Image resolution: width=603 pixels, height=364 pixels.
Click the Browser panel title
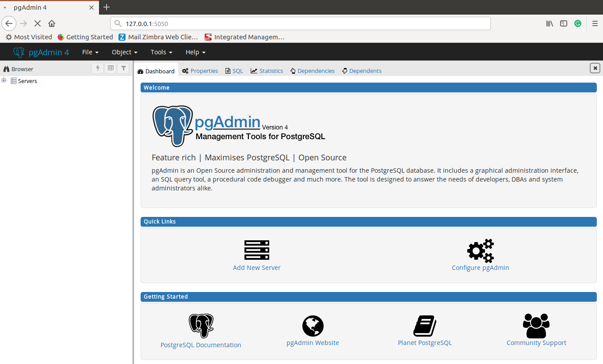[x=22, y=69]
